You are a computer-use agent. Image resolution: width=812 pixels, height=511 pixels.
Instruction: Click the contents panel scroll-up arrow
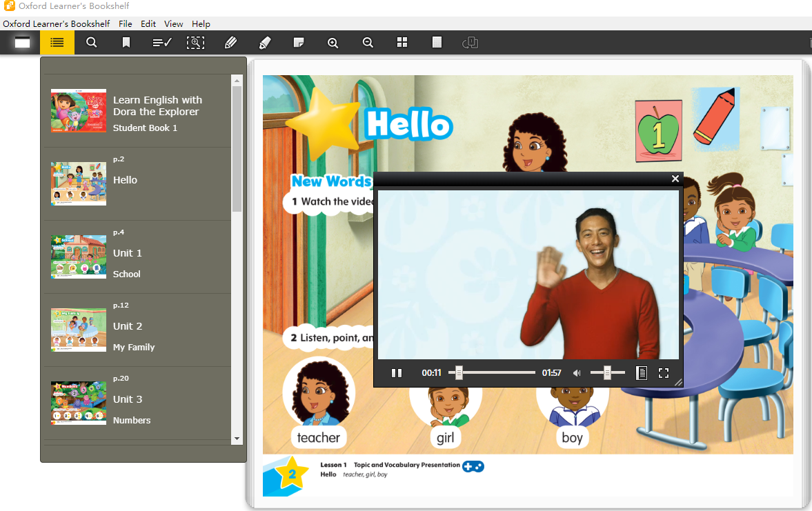pyautogui.click(x=237, y=80)
